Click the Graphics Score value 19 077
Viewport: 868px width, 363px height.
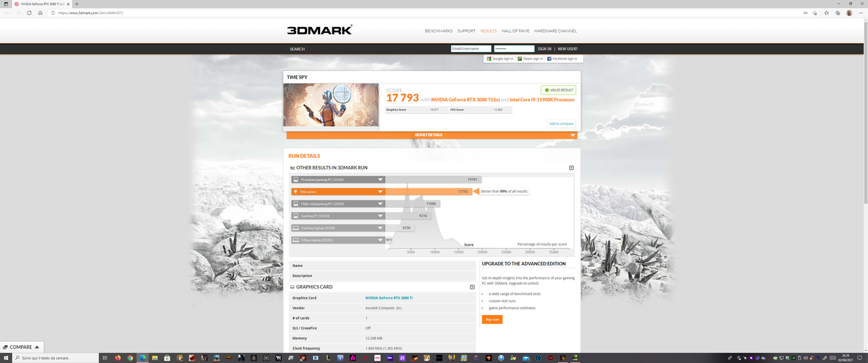[x=434, y=110]
